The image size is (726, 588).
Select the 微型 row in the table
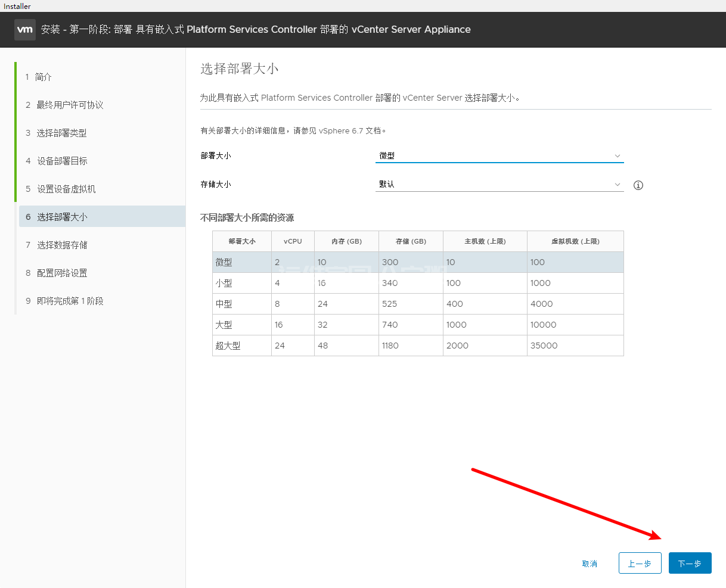pos(417,262)
